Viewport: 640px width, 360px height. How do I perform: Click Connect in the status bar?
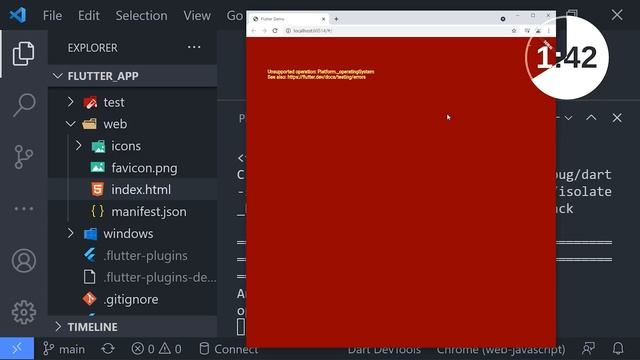229,349
